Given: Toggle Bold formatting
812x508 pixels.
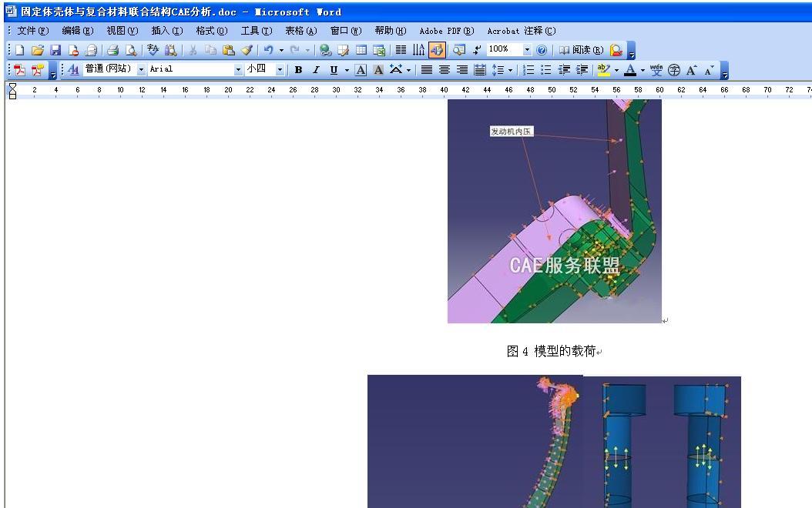Looking at the screenshot, I should click(298, 70).
